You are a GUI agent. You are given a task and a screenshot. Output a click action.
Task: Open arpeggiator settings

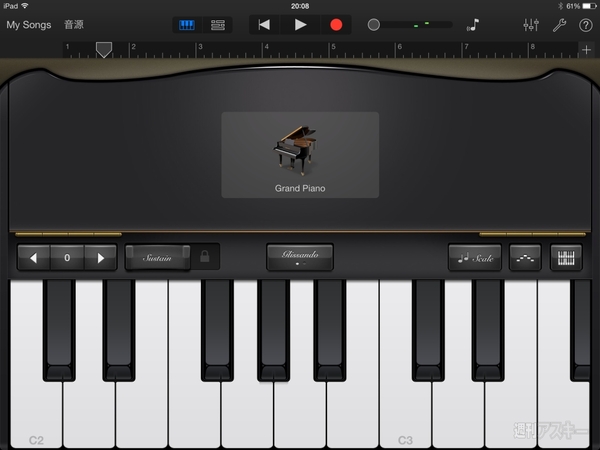[x=525, y=258]
